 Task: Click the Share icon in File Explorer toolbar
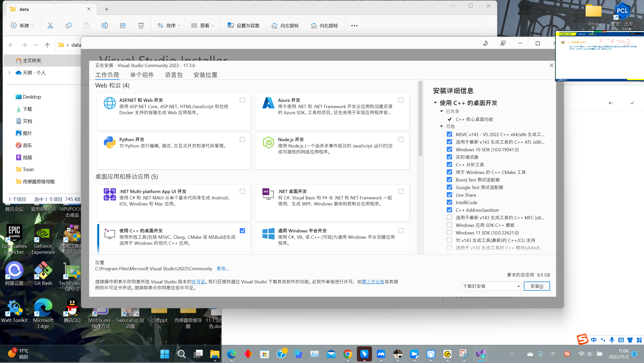[x=123, y=25]
